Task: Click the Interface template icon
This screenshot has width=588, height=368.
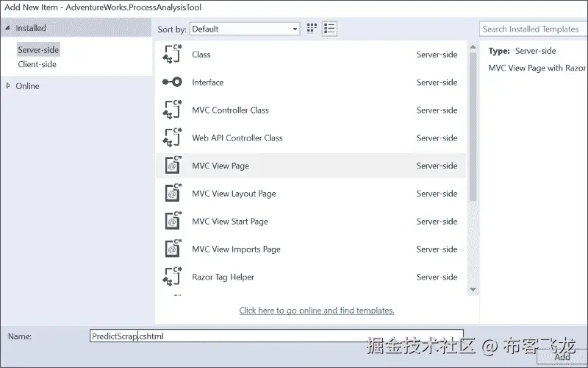Action: point(172,82)
